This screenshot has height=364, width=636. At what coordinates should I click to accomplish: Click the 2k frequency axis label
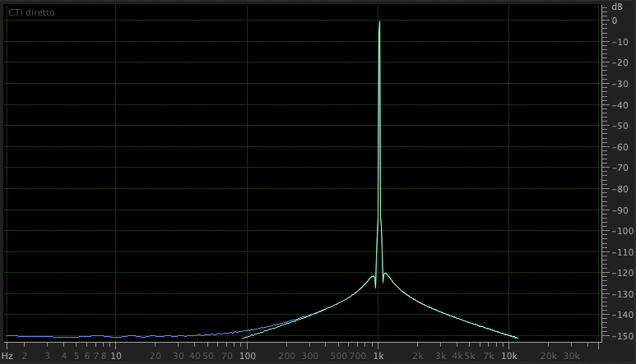click(418, 356)
